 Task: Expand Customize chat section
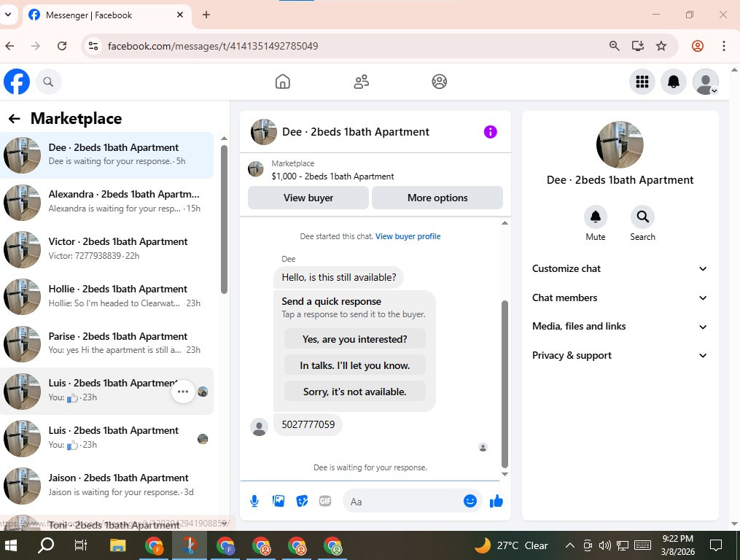point(620,268)
